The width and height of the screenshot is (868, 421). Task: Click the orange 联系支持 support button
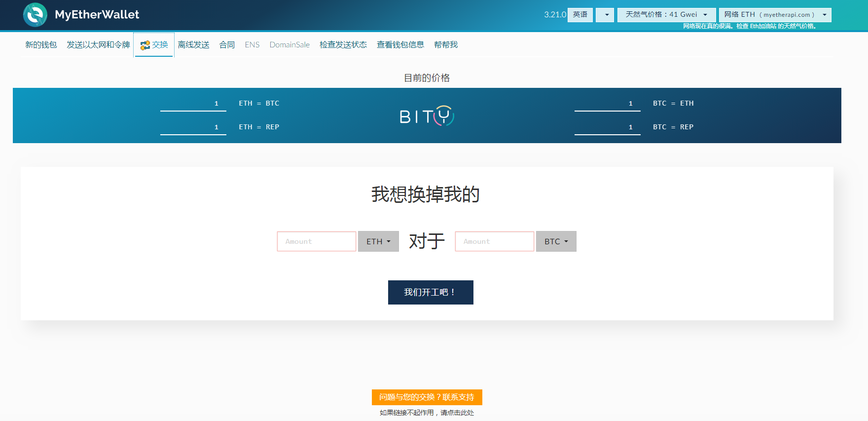pos(427,397)
